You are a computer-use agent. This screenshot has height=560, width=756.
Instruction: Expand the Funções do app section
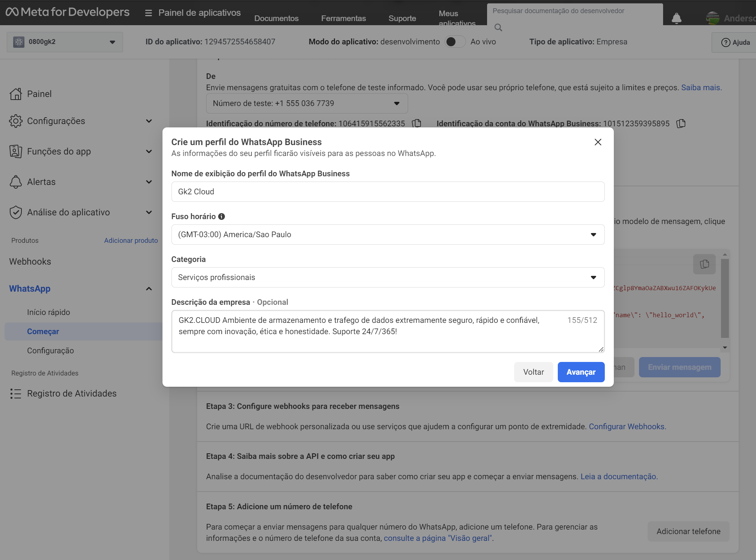149,151
